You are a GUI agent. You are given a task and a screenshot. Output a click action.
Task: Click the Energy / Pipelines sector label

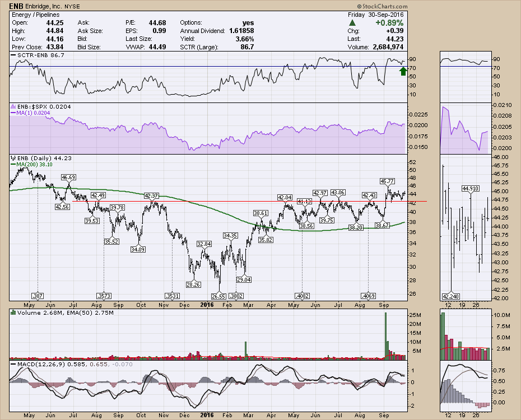[x=35, y=15]
